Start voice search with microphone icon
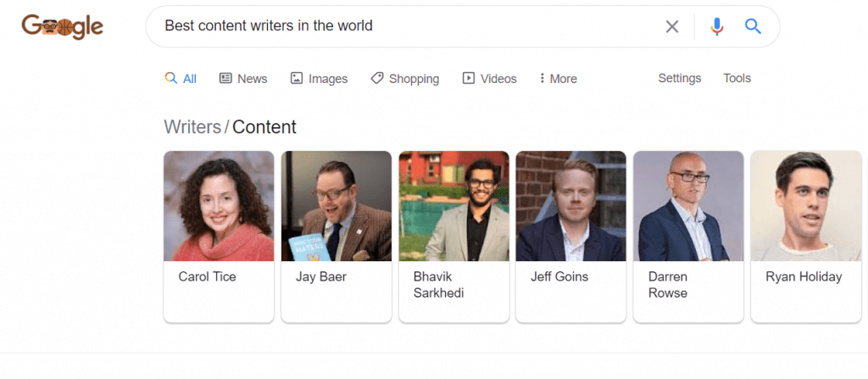Screen dimensions: 868x379 pyautogui.click(x=716, y=26)
